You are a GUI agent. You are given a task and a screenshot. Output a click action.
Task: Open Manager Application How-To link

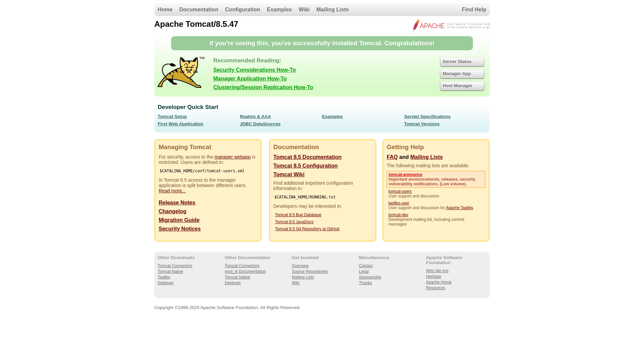point(250,79)
